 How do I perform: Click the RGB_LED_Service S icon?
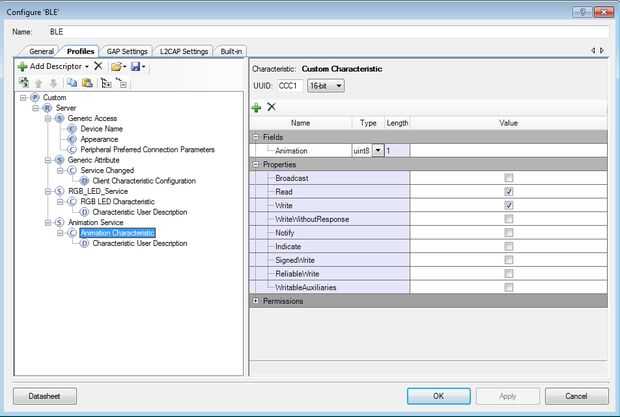coord(59,191)
